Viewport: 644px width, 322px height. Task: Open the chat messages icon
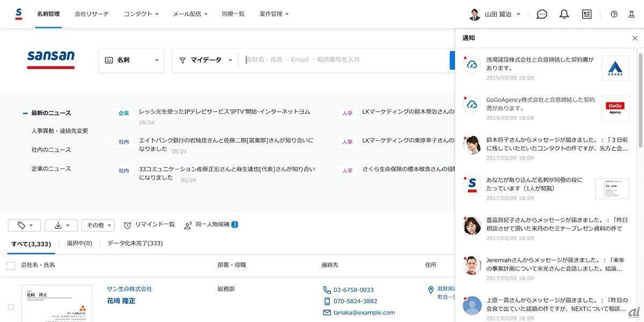tap(542, 14)
